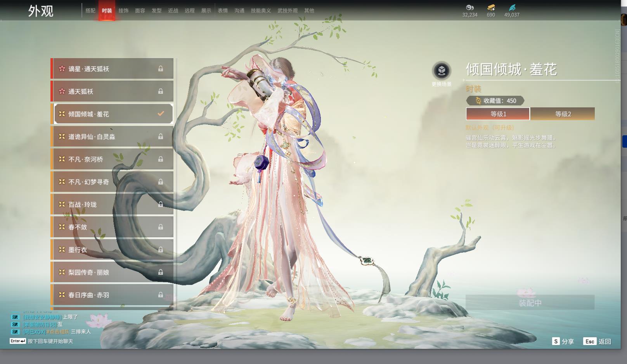Click the 收藏值 collection value icon
This screenshot has height=364, width=627.
click(x=478, y=101)
